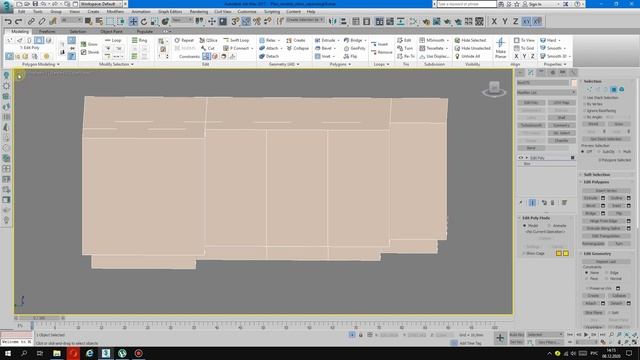Image resolution: width=640 pixels, height=360 pixels.
Task: Open the Modifiers menu
Action: pos(115,11)
